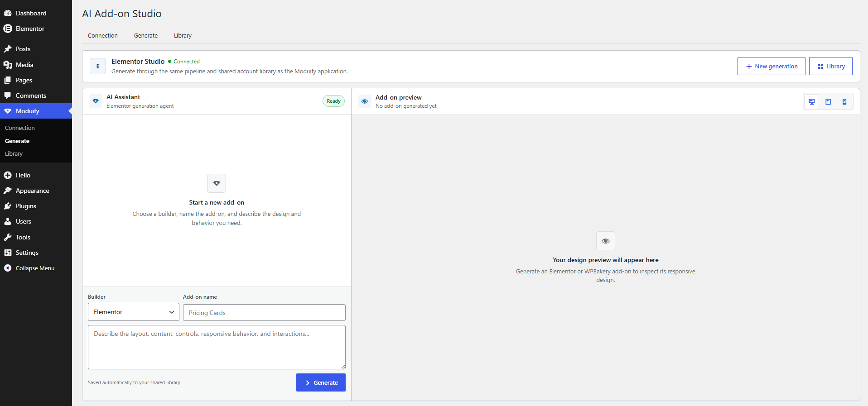Image resolution: width=868 pixels, height=406 pixels.
Task: Click the eye icon in empty preview area
Action: [606, 241]
